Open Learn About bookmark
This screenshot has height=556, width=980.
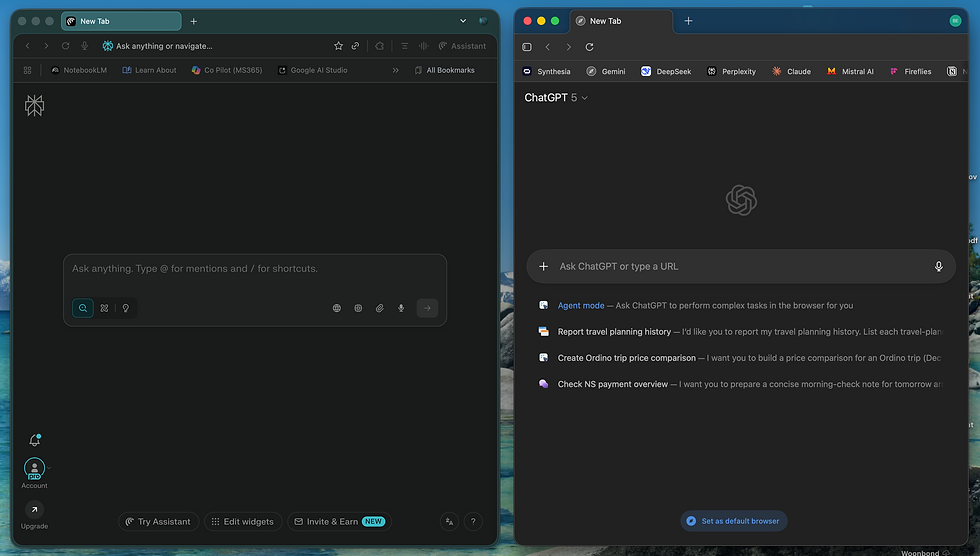(149, 70)
